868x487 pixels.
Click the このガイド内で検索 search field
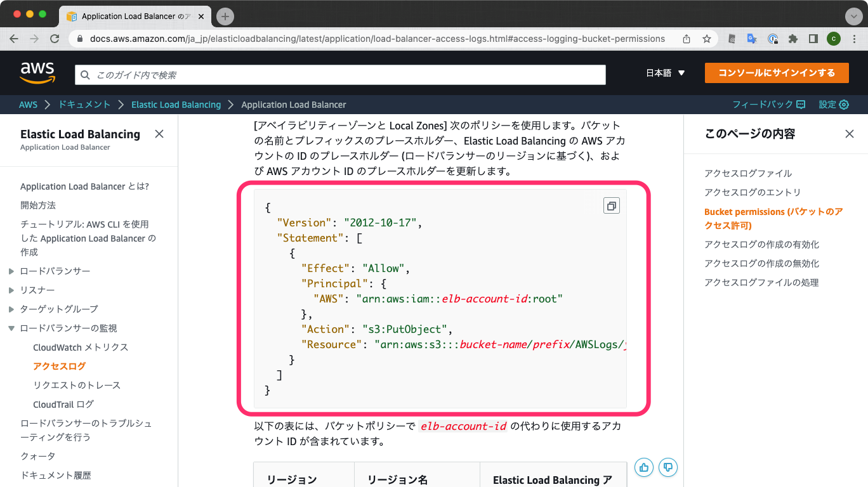340,75
